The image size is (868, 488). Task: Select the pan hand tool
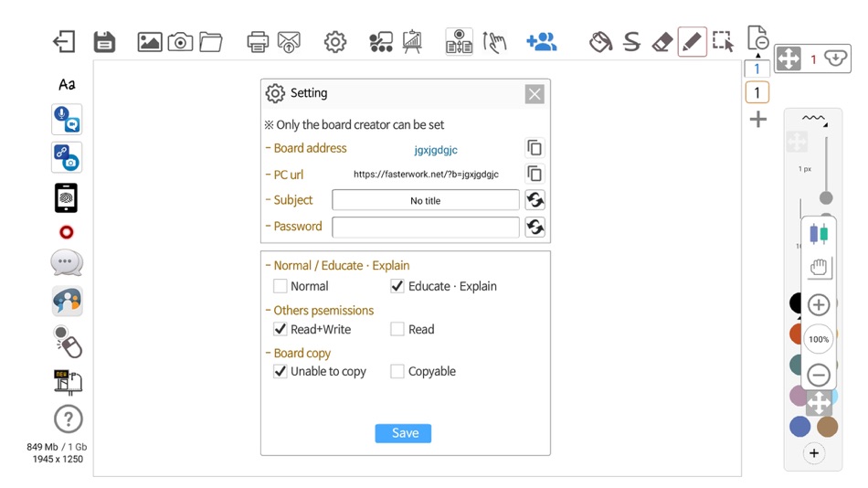pyautogui.click(x=819, y=268)
